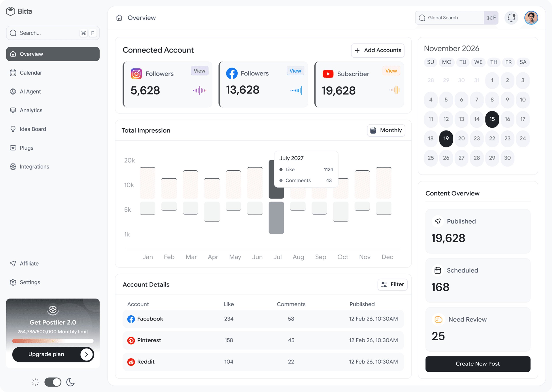Open the Filter options in Account Details
Image resolution: width=552 pixels, height=392 pixels.
(x=392, y=285)
